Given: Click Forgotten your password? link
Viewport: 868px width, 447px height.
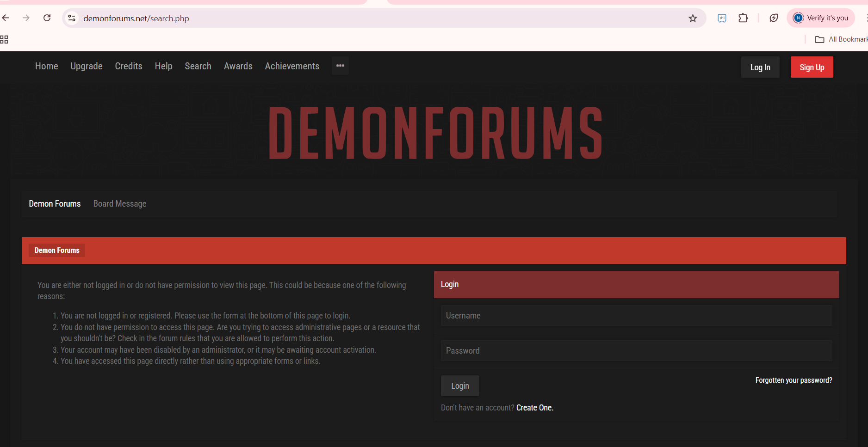Looking at the screenshot, I should click(794, 380).
